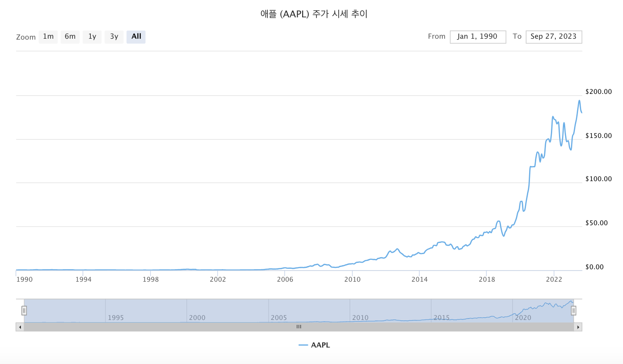Set zoom range to 1m
The width and height of the screenshot is (623, 364).
[x=48, y=37]
